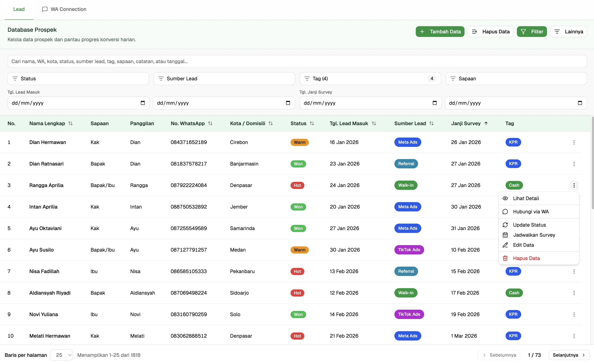Open row menu for Nisa Fadillah
Viewport: 594px width, 364px height.
click(574, 271)
